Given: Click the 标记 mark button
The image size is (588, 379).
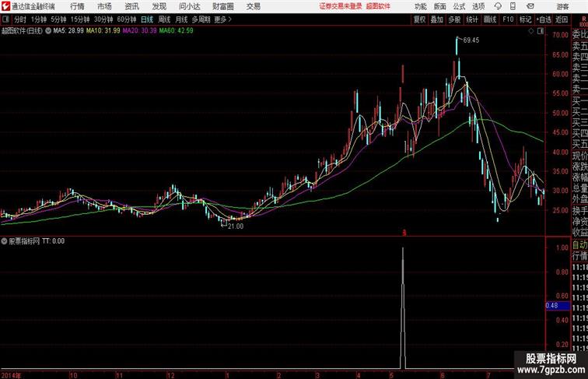Looking at the screenshot, I should point(525,19).
